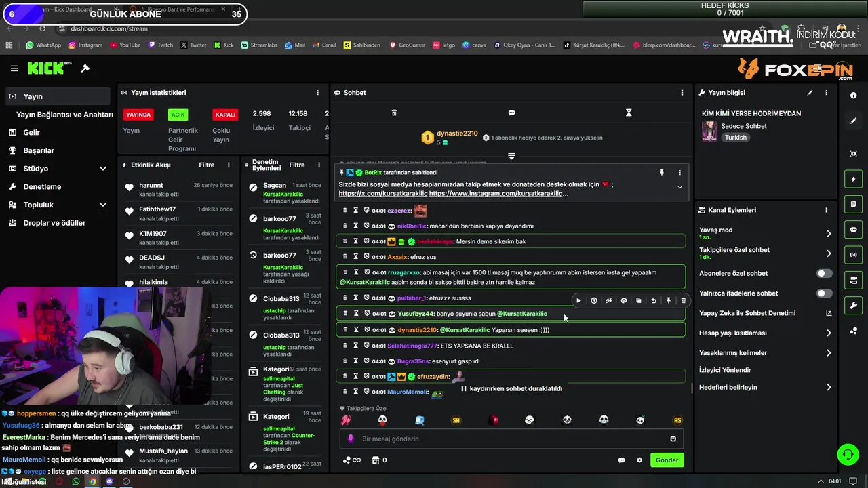Image resolution: width=868 pixels, height=488 pixels.
Task: Open Yayın İstatistikleri panel options menu
Action: [x=317, y=93]
